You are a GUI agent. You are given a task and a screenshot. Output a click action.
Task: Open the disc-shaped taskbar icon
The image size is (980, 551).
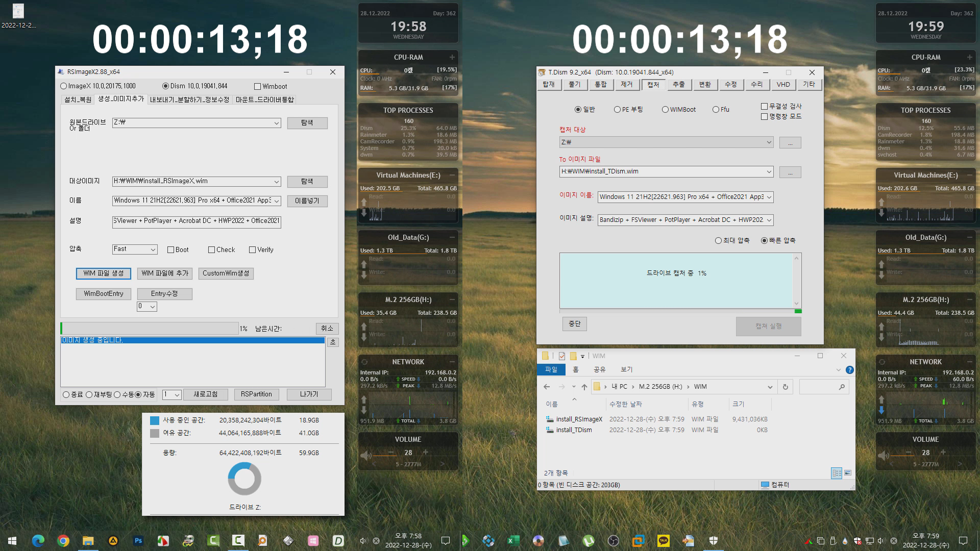coord(538,541)
